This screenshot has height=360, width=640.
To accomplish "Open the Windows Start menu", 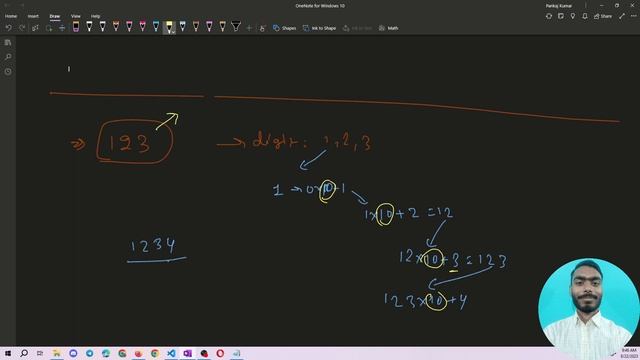I will [x=8, y=353].
